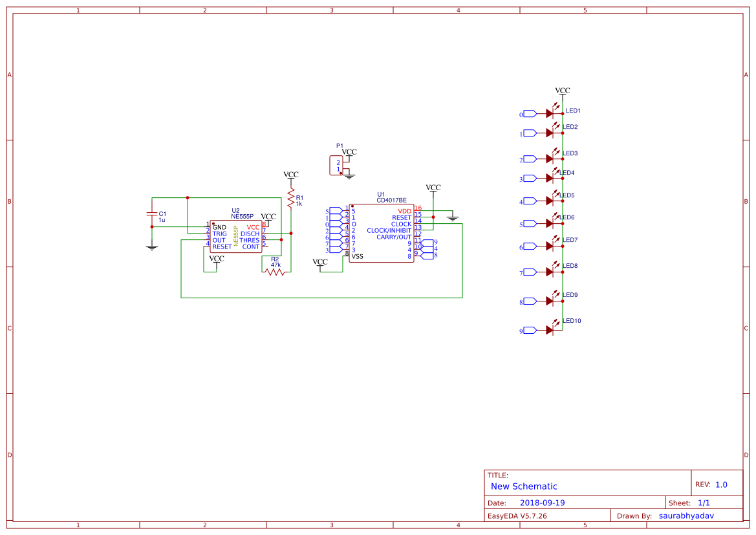Toggle the VDD pin 16 of CD4017BE
Screen dimensions: 756x535
click(x=404, y=210)
